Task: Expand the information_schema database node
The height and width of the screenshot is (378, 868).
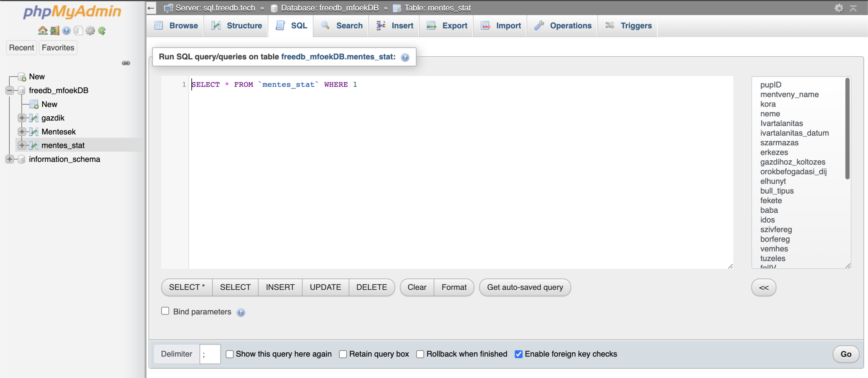Action: [x=10, y=159]
